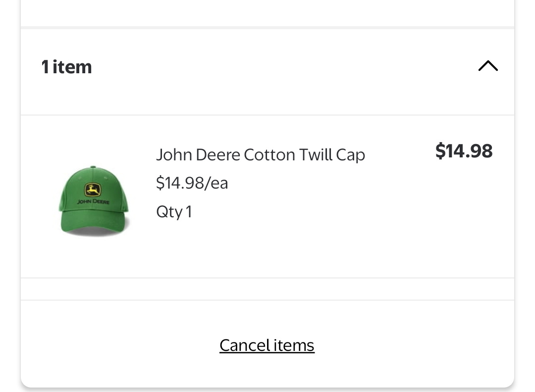Click the JOHN DEERE lettering on the cap image
This screenshot has height=392, width=535.
93,202
